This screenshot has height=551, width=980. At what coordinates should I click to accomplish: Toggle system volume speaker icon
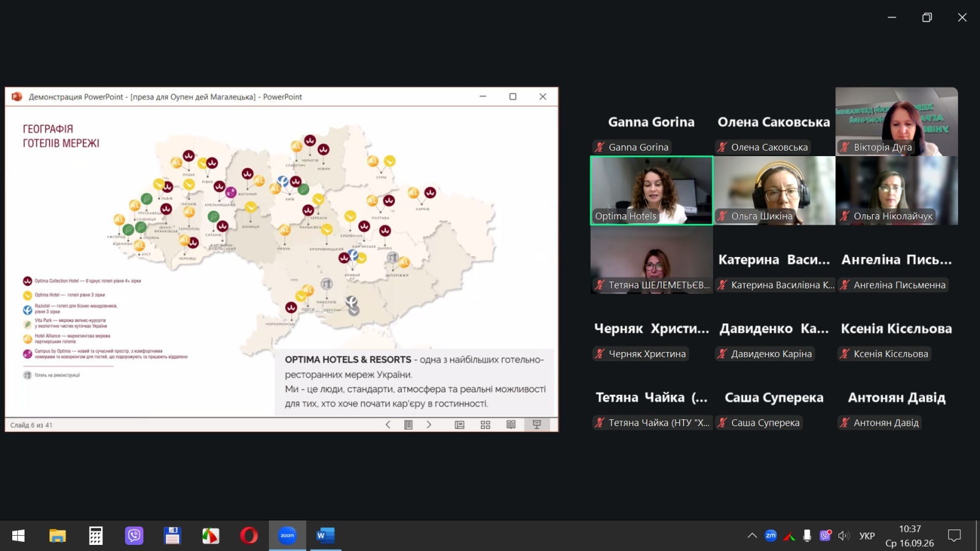(843, 536)
